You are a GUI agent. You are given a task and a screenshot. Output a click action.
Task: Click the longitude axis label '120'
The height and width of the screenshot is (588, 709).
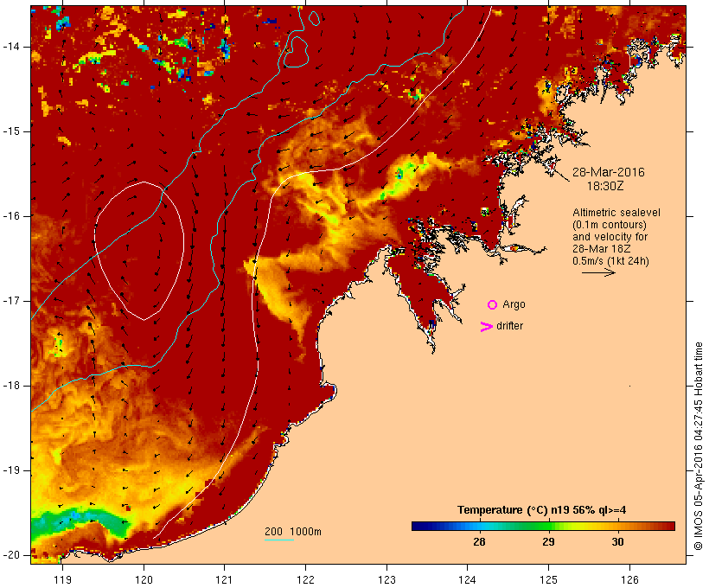pos(144,580)
